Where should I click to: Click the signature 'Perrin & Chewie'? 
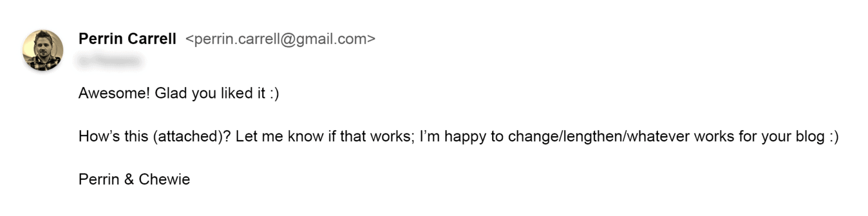pos(134,180)
